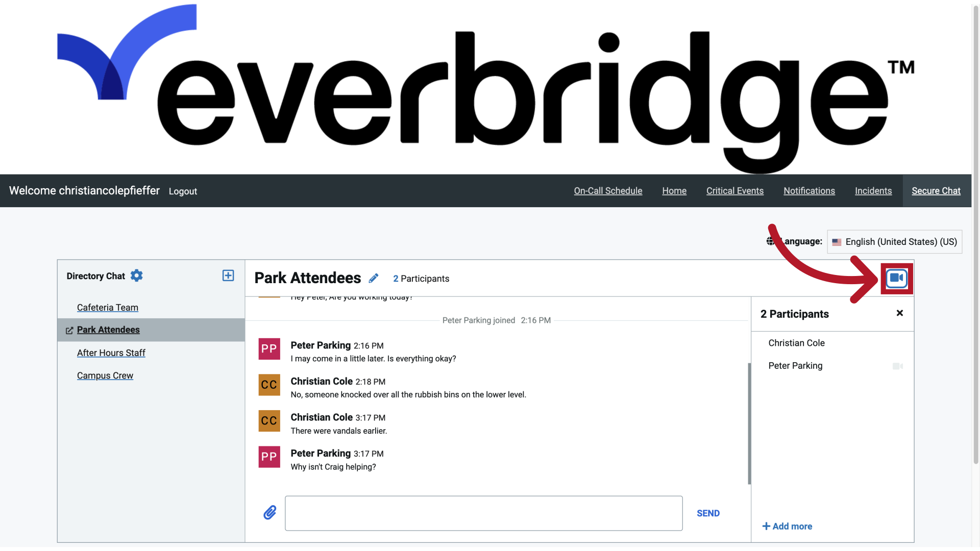Send the message with SEND
The height and width of the screenshot is (551, 980).
(x=708, y=513)
